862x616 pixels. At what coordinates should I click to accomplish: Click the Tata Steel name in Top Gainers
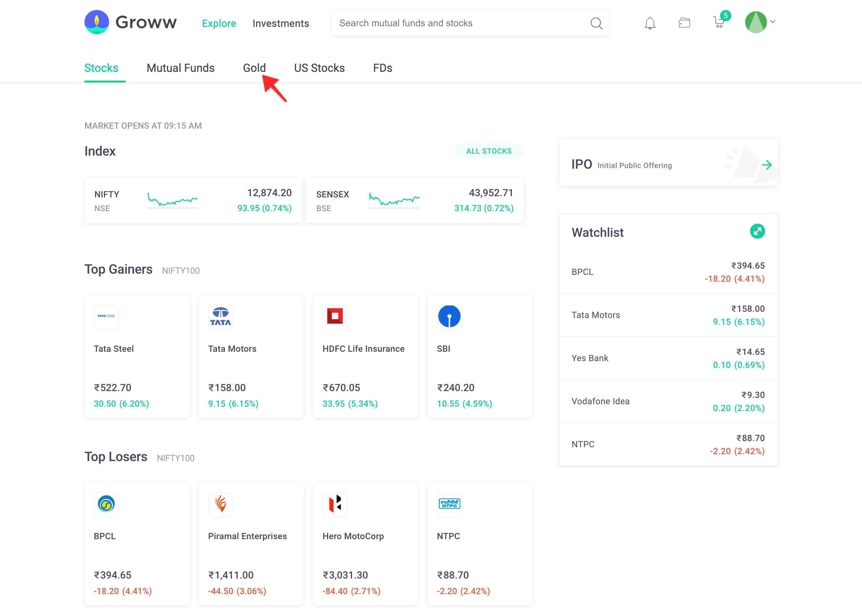pyautogui.click(x=114, y=349)
